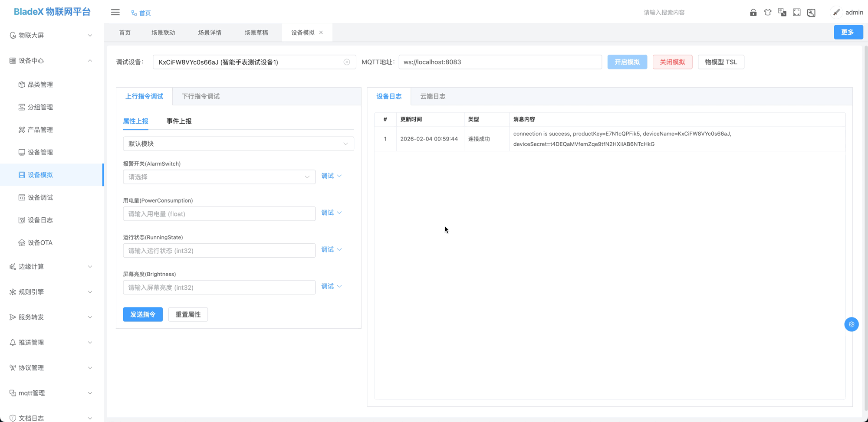Click the red 关闭模拟 button
The height and width of the screenshot is (422, 868).
672,62
